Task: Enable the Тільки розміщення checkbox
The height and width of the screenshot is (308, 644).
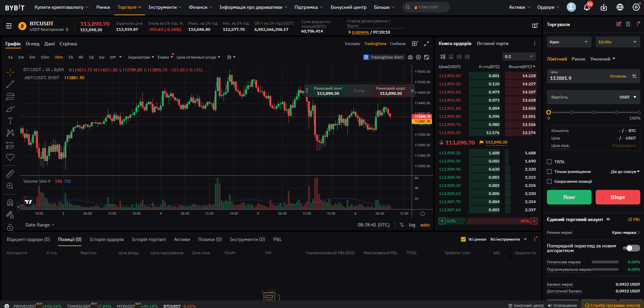Action: (x=549, y=172)
